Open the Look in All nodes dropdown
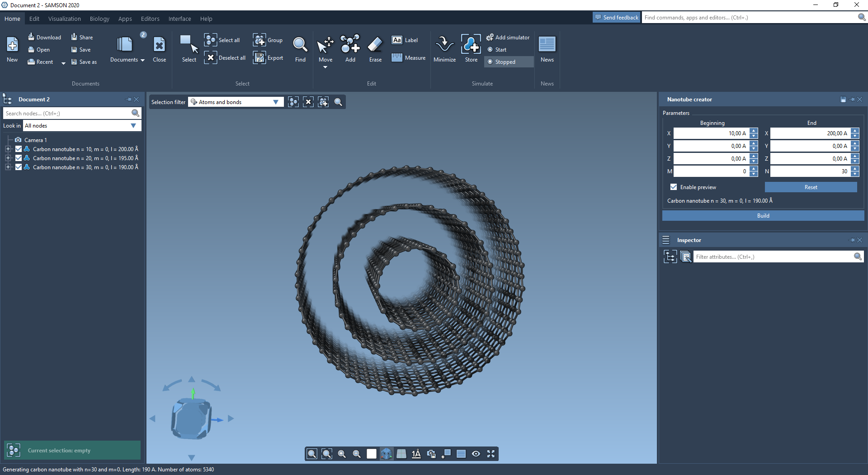This screenshot has height=475, width=868. click(81, 126)
